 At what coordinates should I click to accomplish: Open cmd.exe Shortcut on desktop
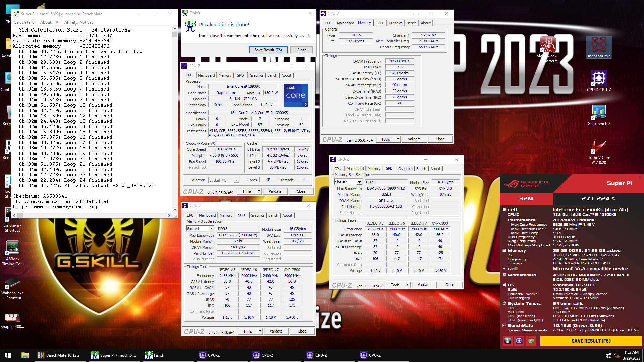pos(12,220)
